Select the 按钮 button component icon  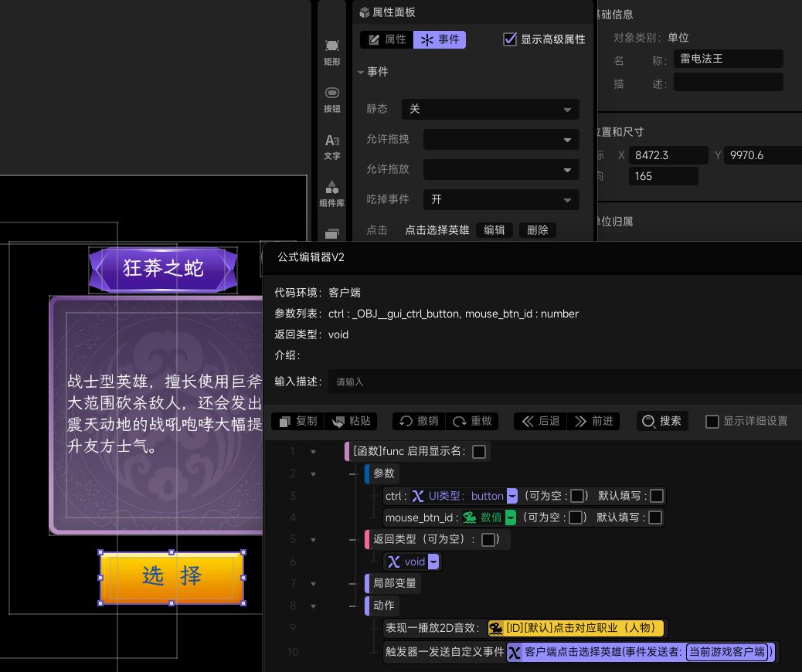331,99
